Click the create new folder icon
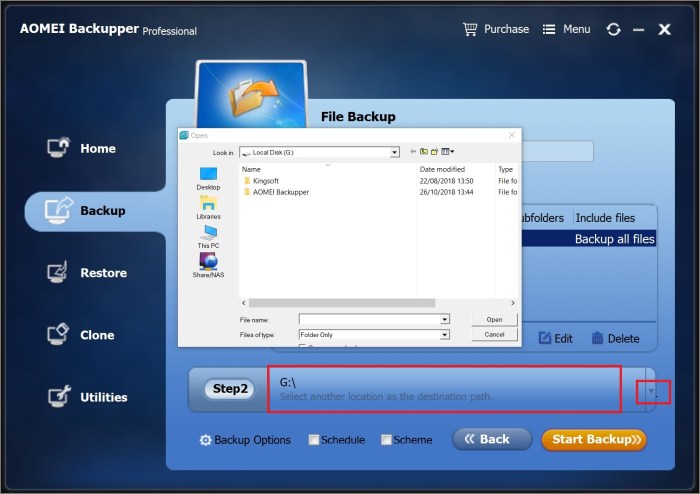700x494 pixels. tap(434, 152)
